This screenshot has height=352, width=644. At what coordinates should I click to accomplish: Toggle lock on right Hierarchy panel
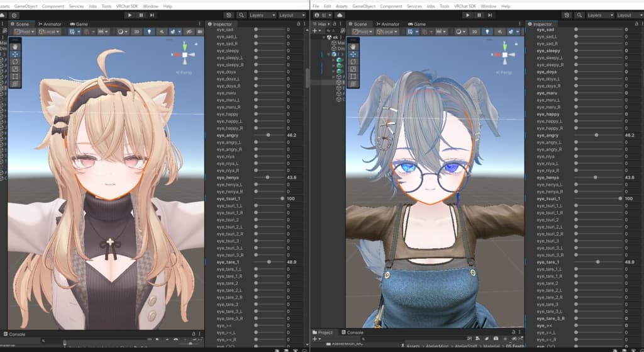tap(335, 24)
